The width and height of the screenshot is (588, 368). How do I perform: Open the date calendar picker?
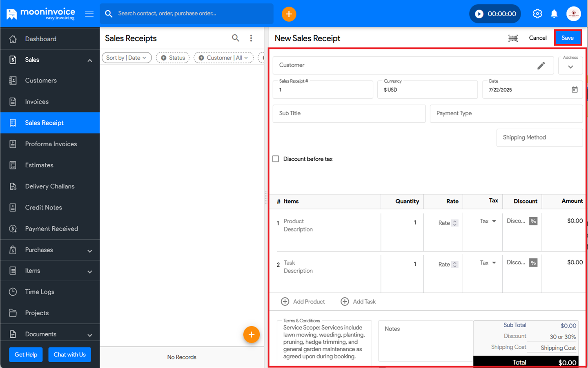coord(575,90)
